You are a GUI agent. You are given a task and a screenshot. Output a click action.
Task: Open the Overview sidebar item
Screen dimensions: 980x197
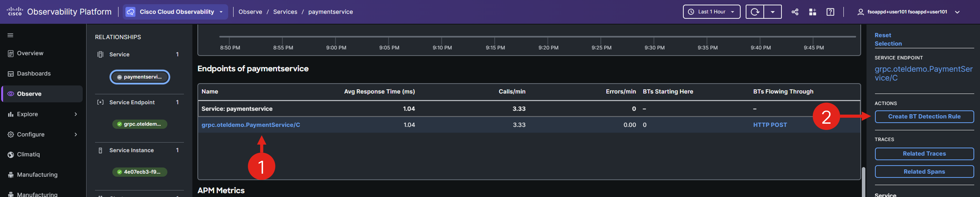click(x=30, y=53)
